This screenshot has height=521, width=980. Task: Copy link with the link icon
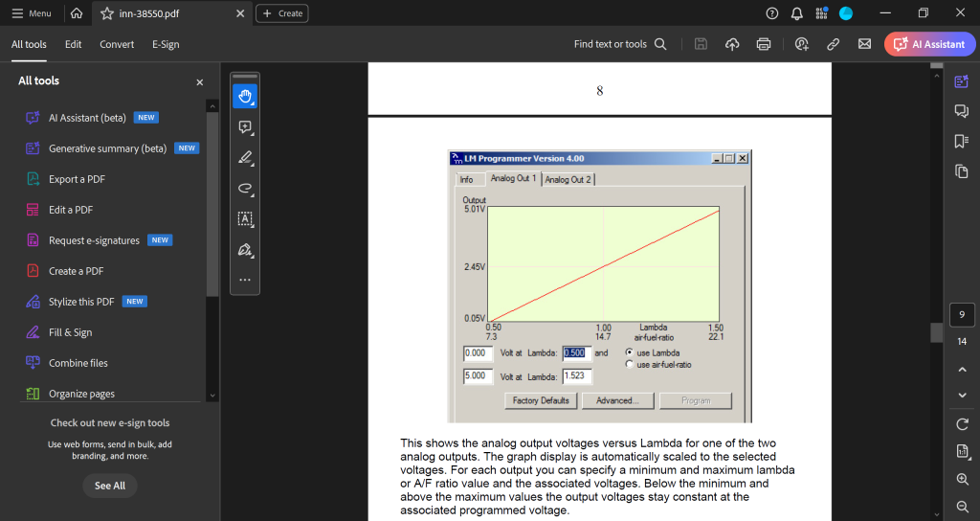pyautogui.click(x=834, y=44)
